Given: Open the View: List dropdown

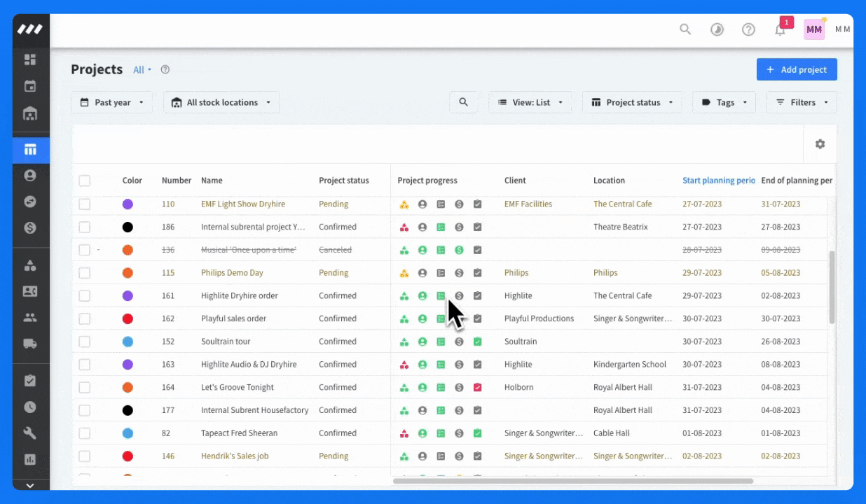Looking at the screenshot, I should 530,102.
